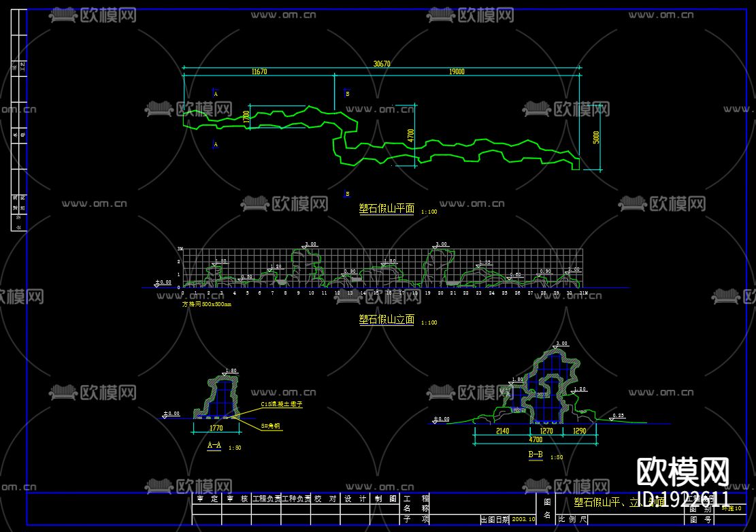Screen dimensions: 756x532
Task: Select the ±0.00 level mark on A-A section
Action: click(x=171, y=414)
